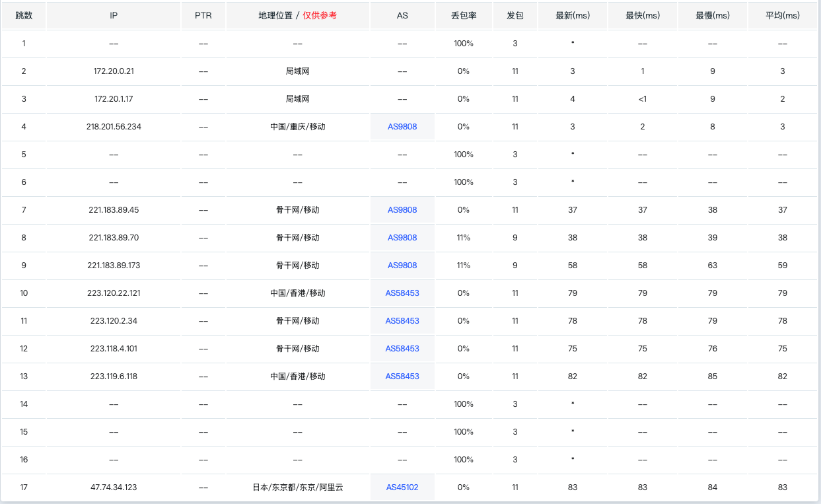821x504 pixels.
Task: Select IP address 223.120.2.34
Action: [x=114, y=321]
